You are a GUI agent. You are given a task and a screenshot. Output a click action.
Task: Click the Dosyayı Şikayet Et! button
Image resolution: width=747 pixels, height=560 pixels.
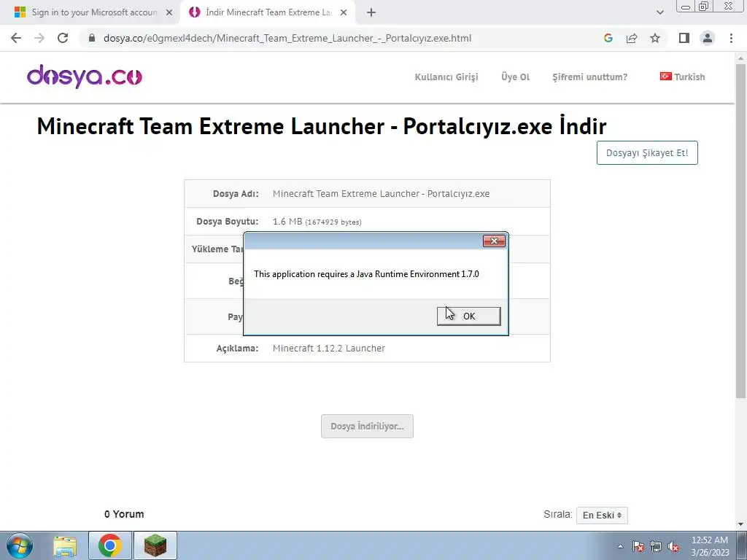(647, 153)
